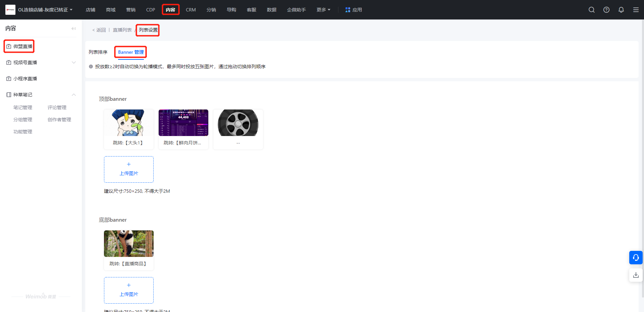Select the panda bottom banner thumbnail
Screen dimensions: 644x312
(x=129, y=243)
